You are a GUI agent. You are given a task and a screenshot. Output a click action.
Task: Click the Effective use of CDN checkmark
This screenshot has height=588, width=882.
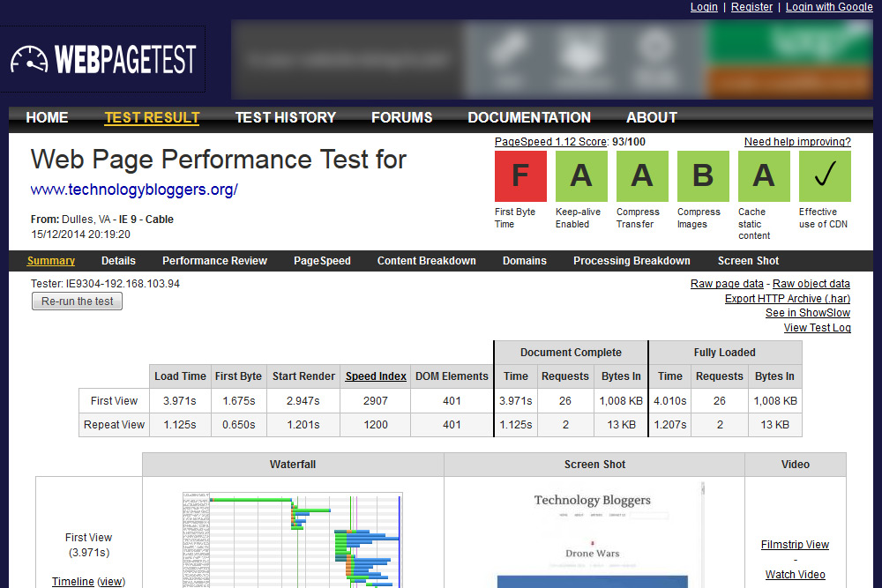(825, 176)
